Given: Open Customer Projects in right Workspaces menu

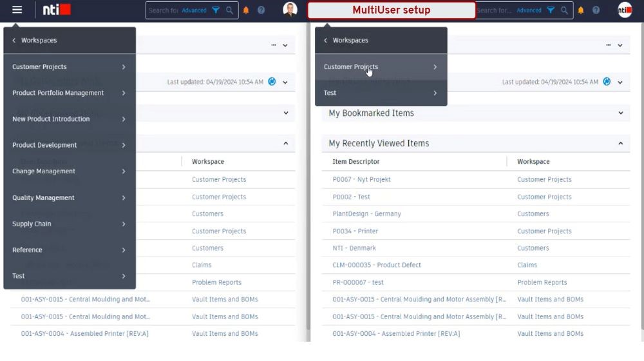Looking at the screenshot, I should (381, 66).
